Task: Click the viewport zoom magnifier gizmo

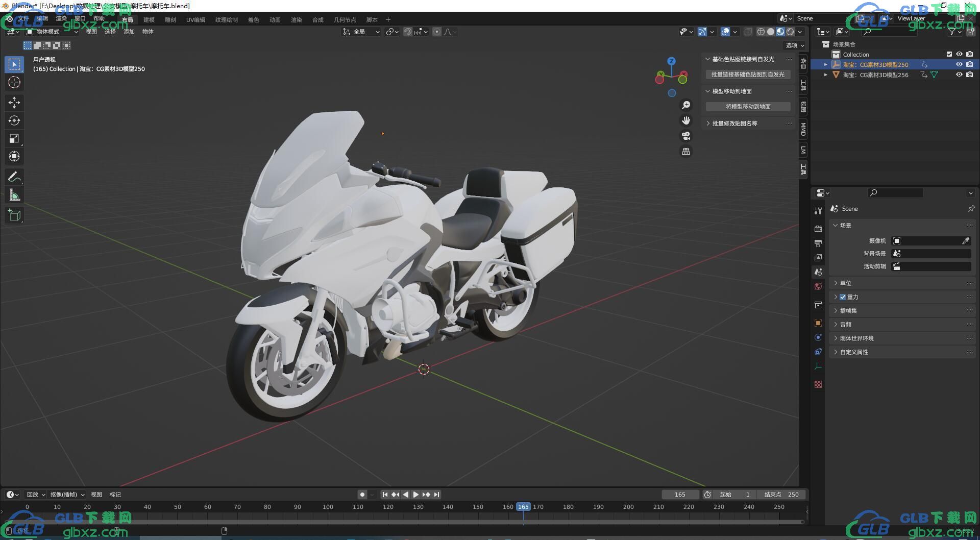Action: tap(686, 105)
